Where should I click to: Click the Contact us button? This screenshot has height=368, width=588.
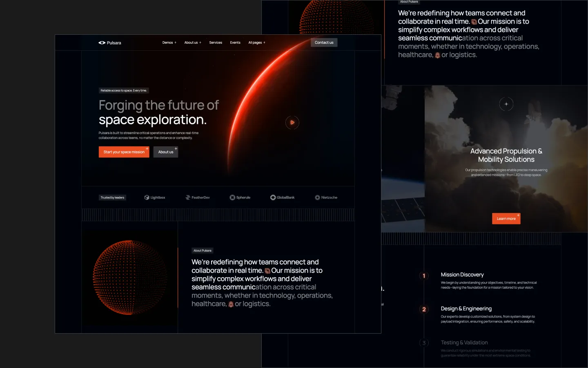click(324, 43)
